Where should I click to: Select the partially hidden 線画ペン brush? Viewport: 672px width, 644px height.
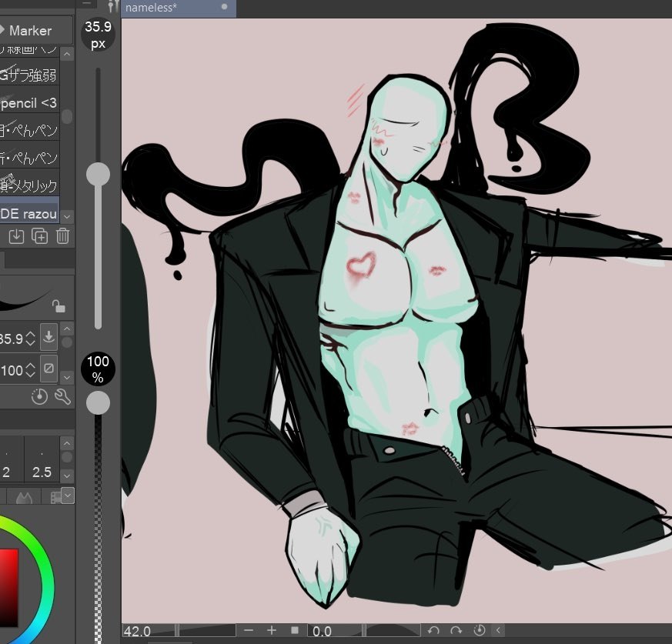(29, 51)
